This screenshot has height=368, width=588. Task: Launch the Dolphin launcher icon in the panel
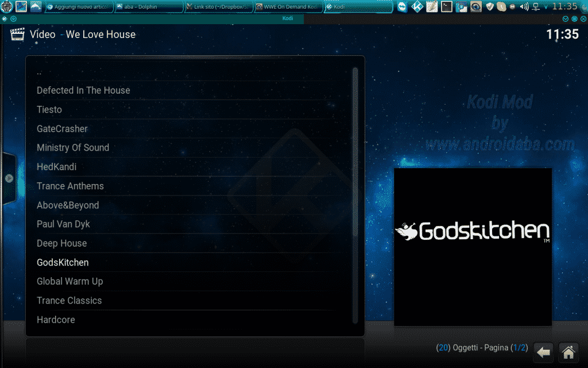36,6
